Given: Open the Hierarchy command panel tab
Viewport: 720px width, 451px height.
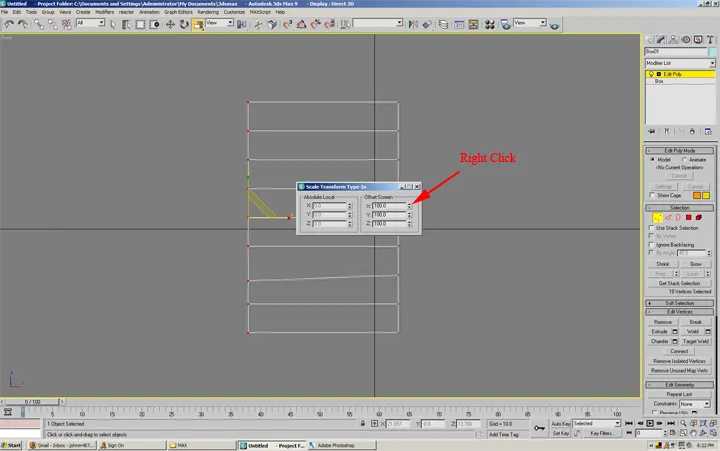Looking at the screenshot, I should [673, 40].
